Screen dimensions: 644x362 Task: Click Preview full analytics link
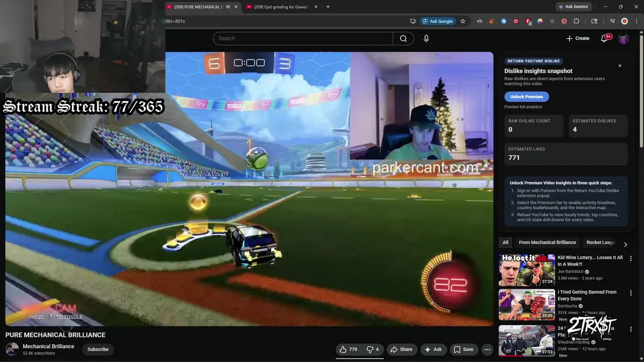click(x=523, y=107)
